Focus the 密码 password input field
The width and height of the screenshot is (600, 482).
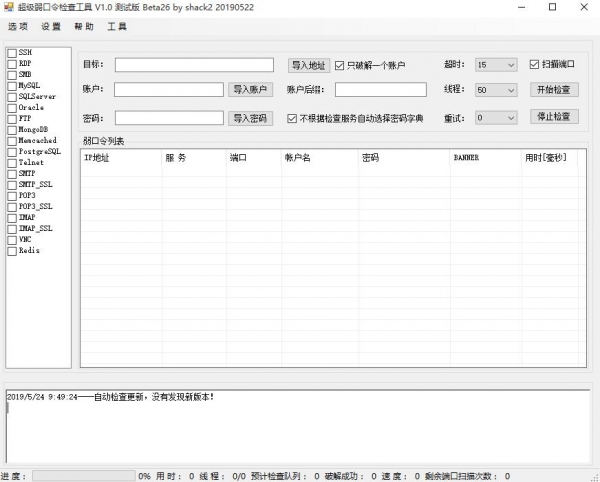coord(169,118)
